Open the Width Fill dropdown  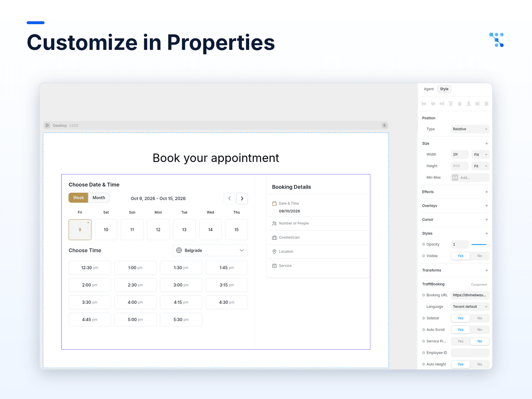[480, 155]
